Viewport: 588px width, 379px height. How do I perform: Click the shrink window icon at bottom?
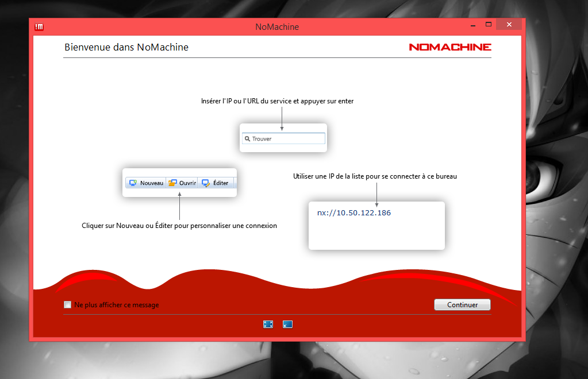pyautogui.click(x=288, y=324)
